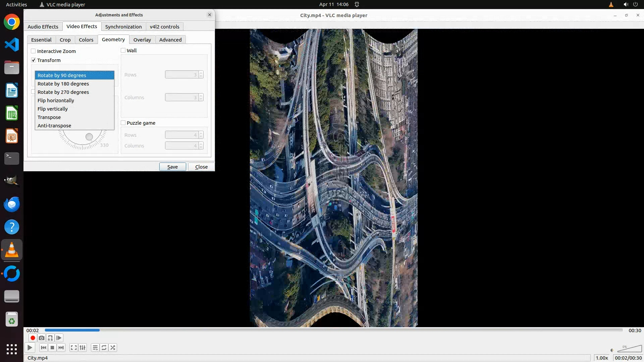644x362 pixels.
Task: Click the shuffle random icon
Action: tap(113, 348)
